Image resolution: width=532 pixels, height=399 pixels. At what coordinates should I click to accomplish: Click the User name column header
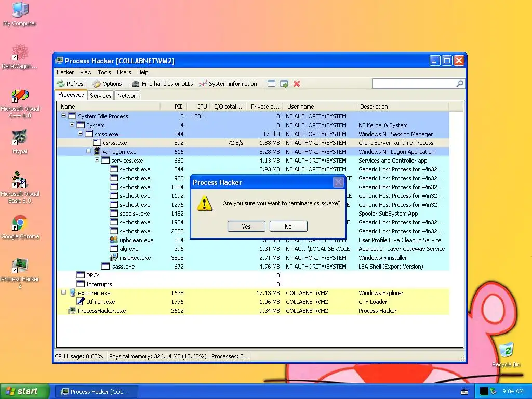coord(320,107)
